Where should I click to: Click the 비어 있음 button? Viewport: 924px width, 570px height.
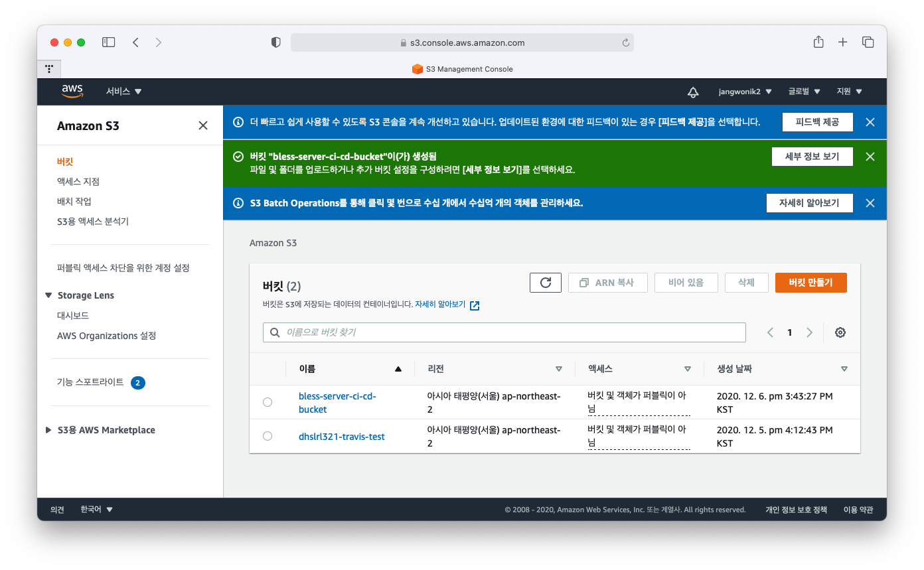[686, 283]
